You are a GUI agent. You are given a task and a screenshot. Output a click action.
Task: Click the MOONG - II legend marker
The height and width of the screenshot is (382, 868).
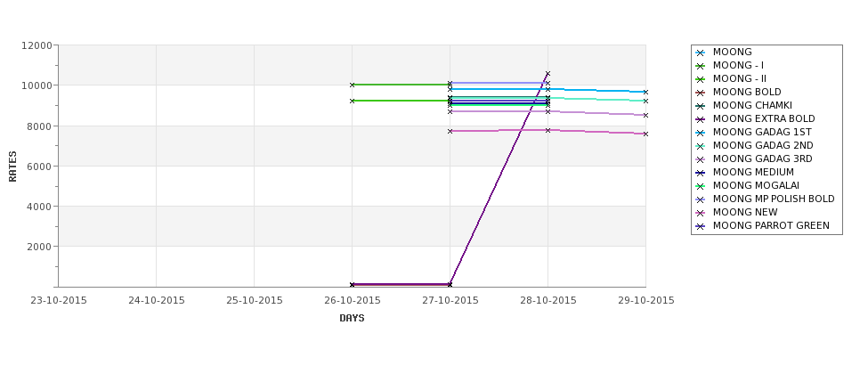click(x=701, y=79)
